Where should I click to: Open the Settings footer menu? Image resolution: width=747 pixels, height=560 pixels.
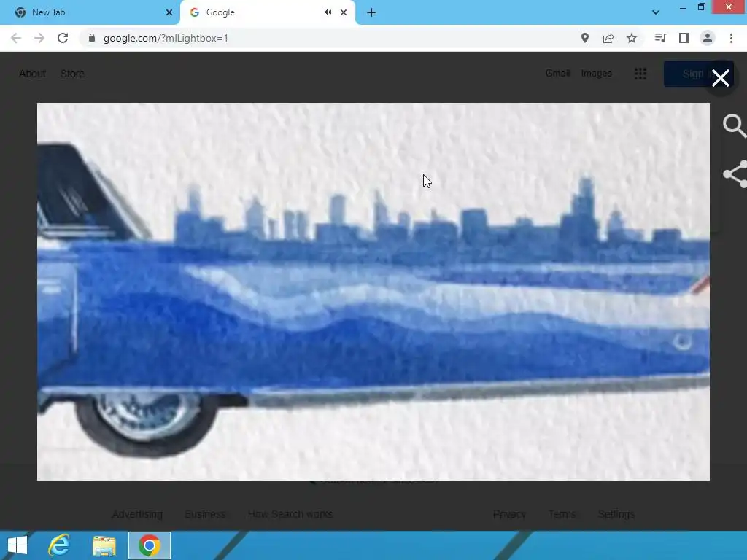616,514
